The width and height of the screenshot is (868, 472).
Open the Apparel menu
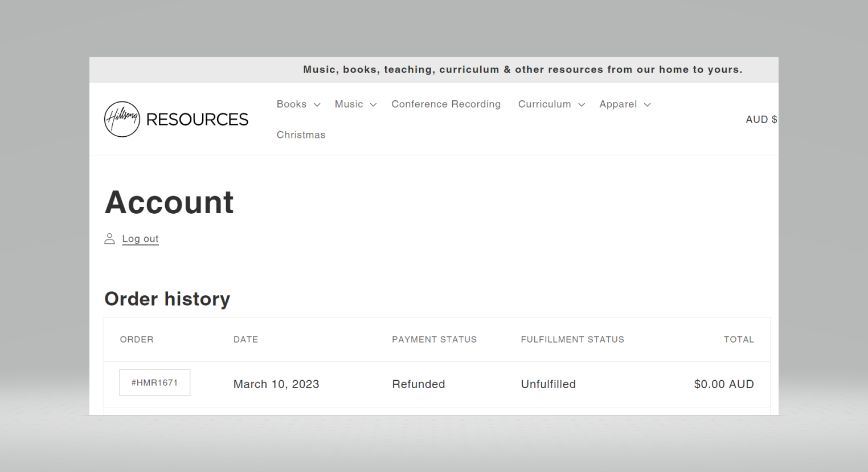(x=618, y=104)
